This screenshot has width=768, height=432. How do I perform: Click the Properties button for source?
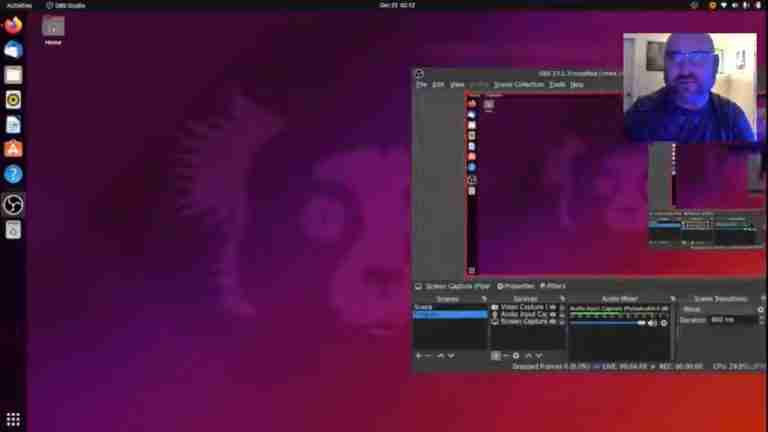(x=515, y=286)
